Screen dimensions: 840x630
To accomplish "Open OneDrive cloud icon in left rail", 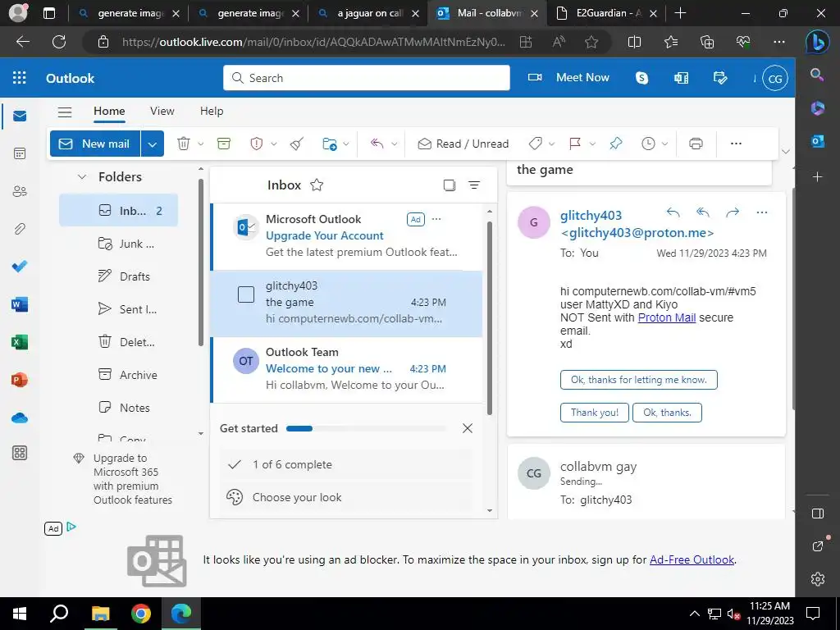I will (20, 418).
